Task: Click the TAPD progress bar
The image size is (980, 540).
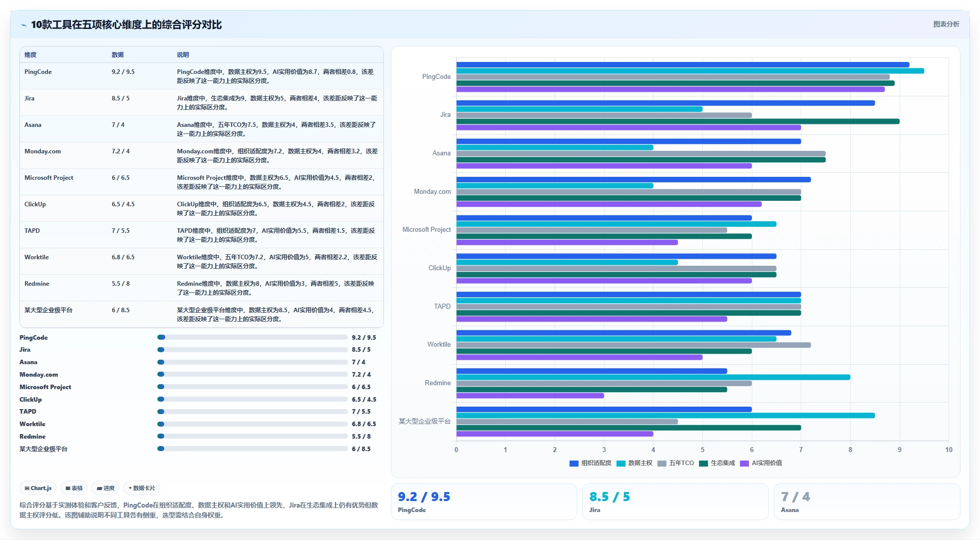Action: (x=253, y=412)
